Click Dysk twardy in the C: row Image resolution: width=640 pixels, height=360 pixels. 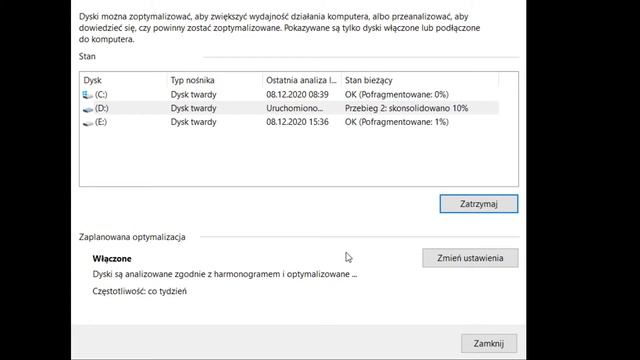click(x=193, y=95)
